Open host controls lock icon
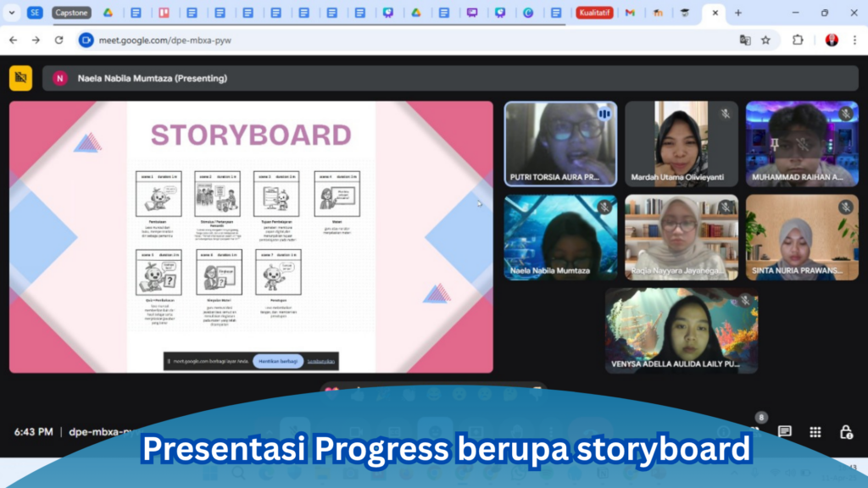 845,431
